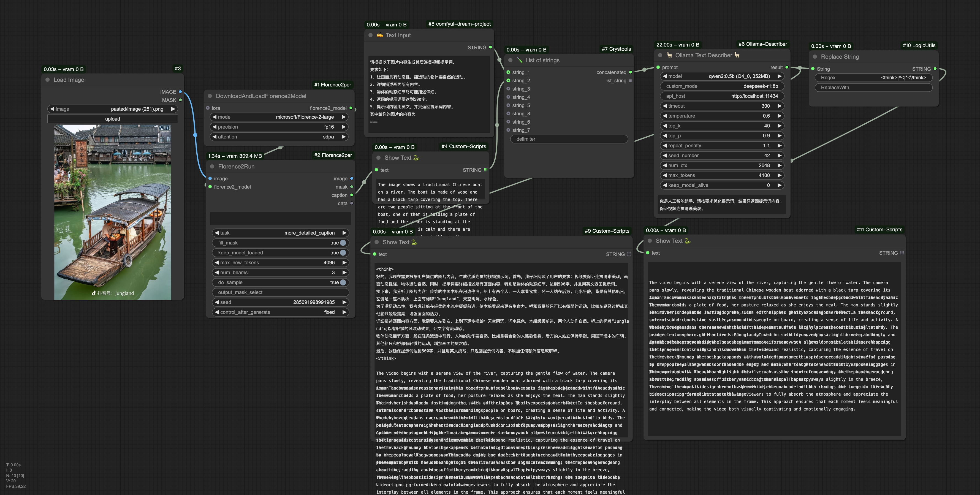980x495 pixels.
Task: Collapse the DownloadAndLoadFlorence2Model node dot
Action: pos(210,96)
